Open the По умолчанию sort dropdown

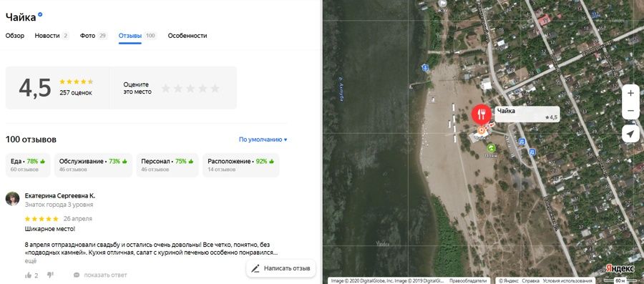(x=263, y=139)
